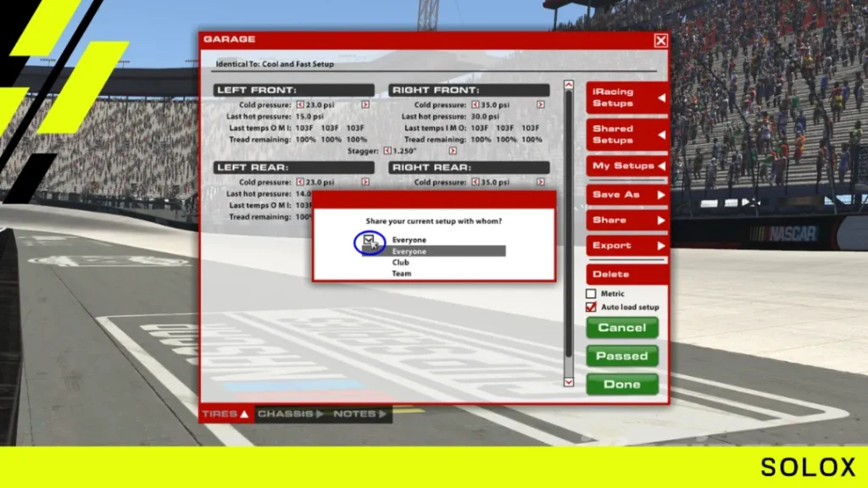
Task: Open Shared Setups list
Action: tap(626, 135)
